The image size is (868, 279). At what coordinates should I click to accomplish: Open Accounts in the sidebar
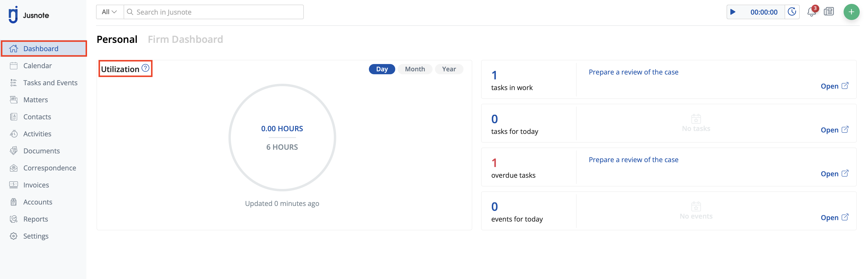(x=43, y=202)
